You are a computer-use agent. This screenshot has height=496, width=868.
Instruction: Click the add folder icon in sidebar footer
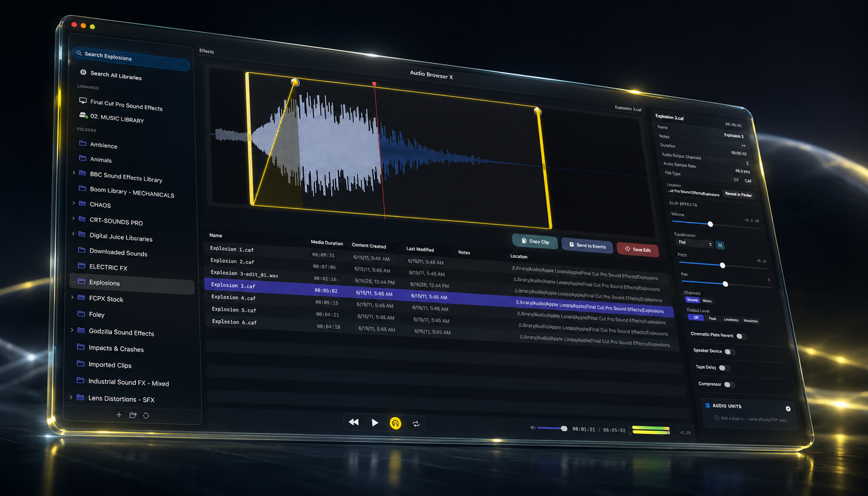(x=133, y=415)
